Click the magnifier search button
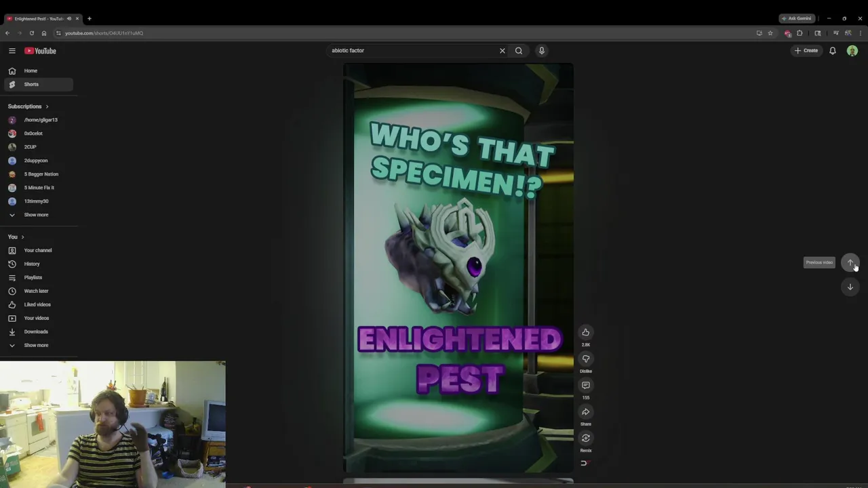This screenshot has height=488, width=868. [x=519, y=51]
